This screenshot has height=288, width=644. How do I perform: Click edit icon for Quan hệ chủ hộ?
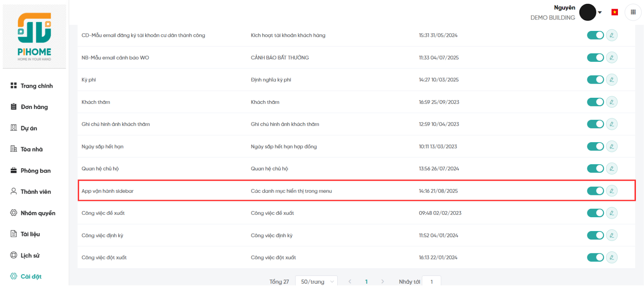[611, 169]
